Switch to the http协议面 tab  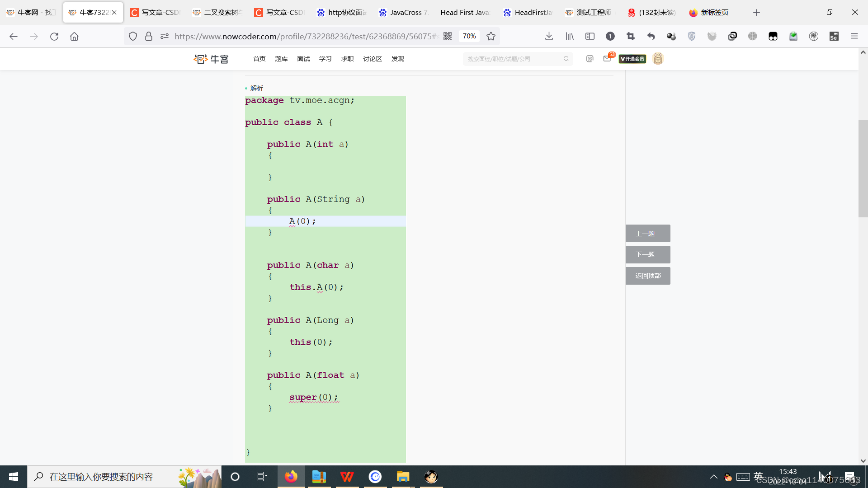pyautogui.click(x=342, y=12)
